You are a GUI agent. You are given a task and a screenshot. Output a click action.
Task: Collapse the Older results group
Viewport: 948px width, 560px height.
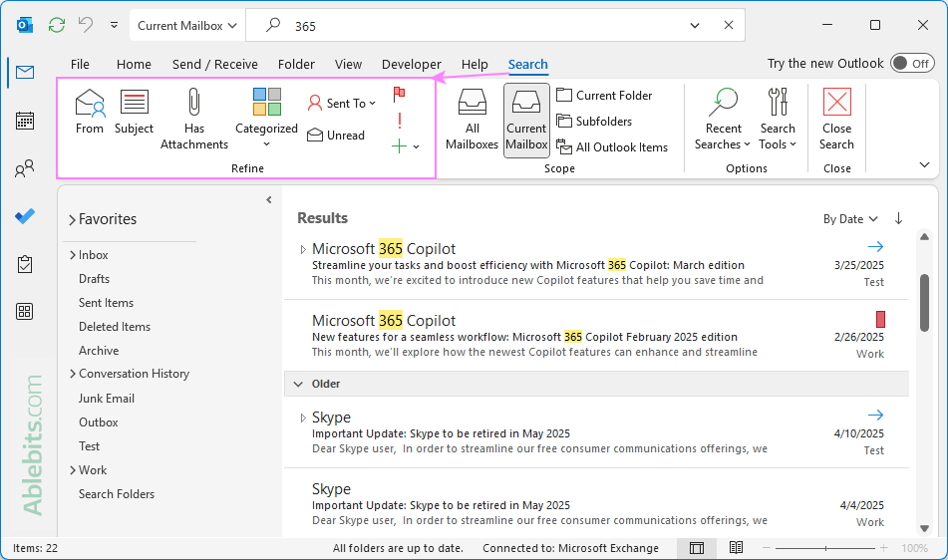[x=298, y=384]
